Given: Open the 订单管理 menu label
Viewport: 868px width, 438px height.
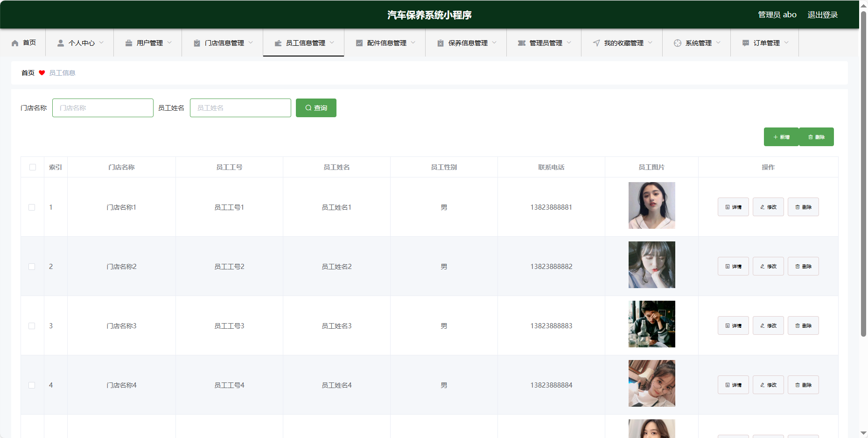Looking at the screenshot, I should point(766,43).
